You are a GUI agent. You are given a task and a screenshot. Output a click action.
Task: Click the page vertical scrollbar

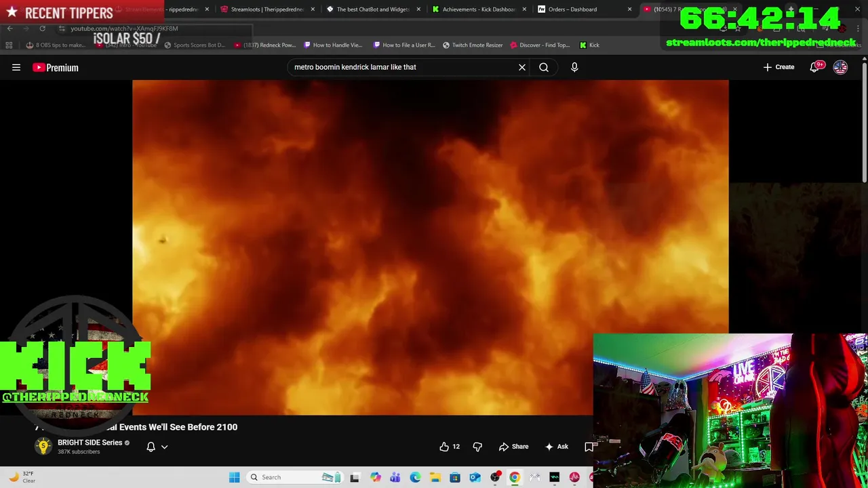(864, 122)
